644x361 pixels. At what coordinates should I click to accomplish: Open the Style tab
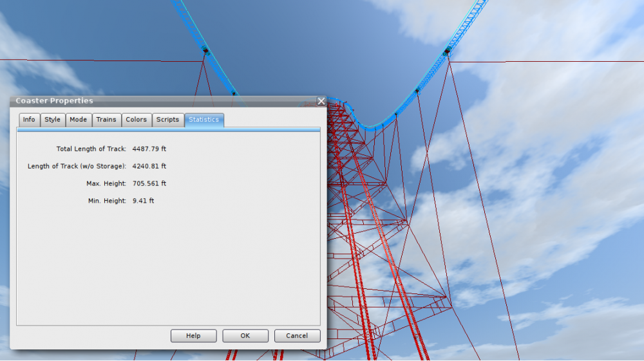(52, 120)
